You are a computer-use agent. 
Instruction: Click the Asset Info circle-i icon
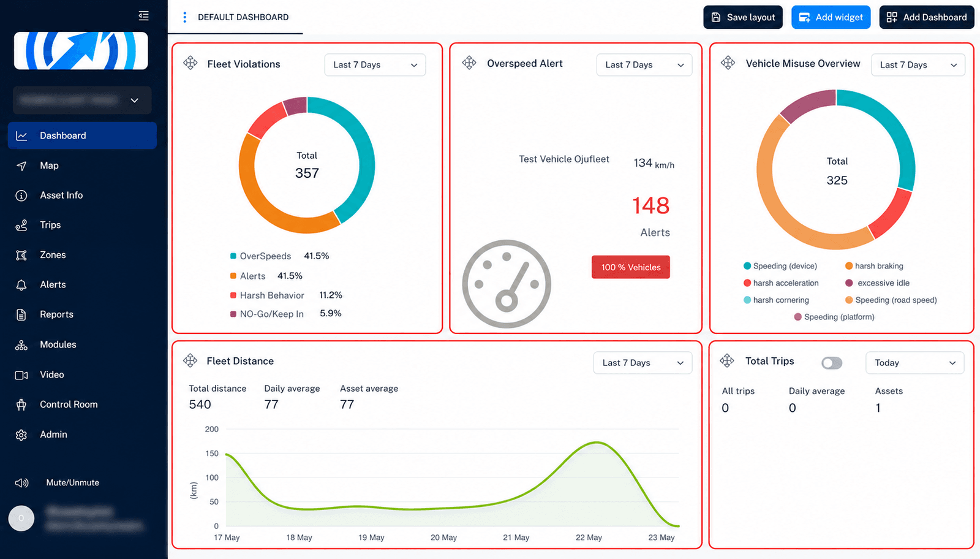tap(21, 196)
